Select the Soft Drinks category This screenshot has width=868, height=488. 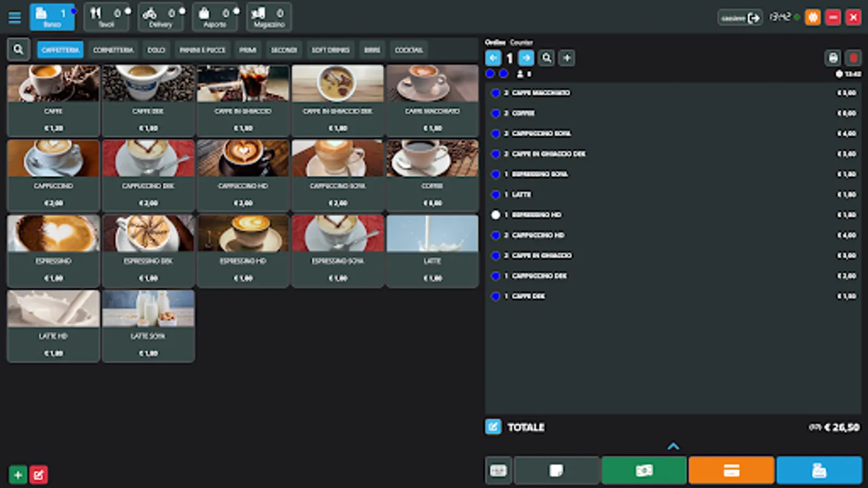coord(330,50)
